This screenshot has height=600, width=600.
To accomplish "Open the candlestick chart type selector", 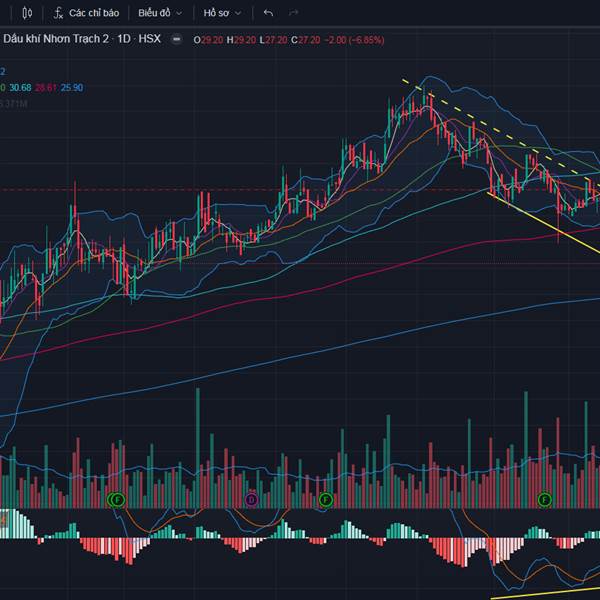I will (x=27, y=13).
